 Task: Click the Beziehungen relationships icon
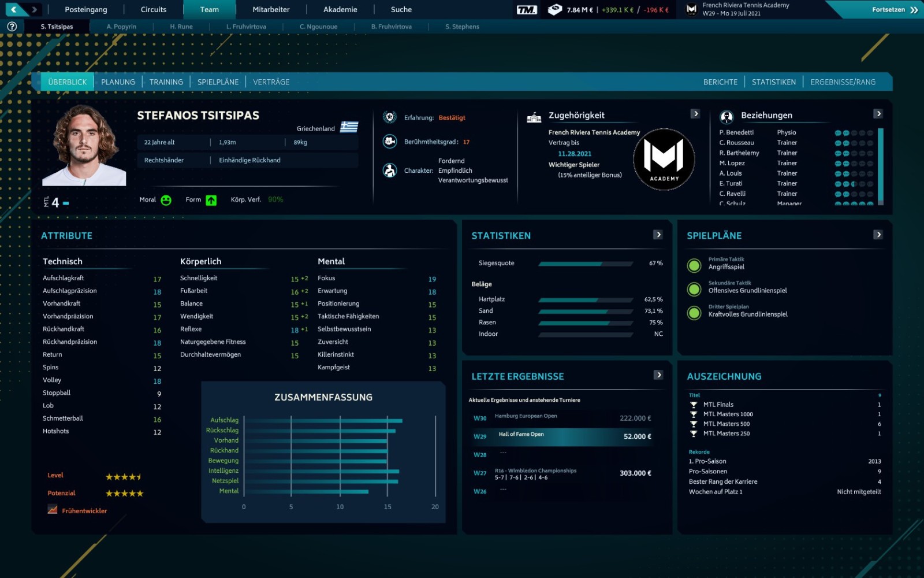tap(726, 116)
